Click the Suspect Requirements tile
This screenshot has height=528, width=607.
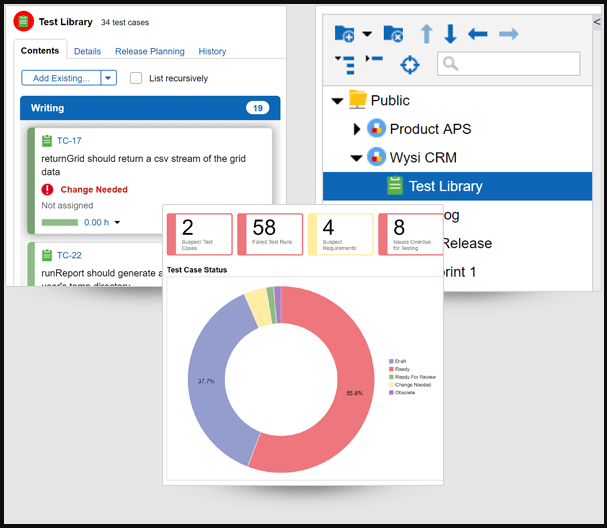point(341,234)
